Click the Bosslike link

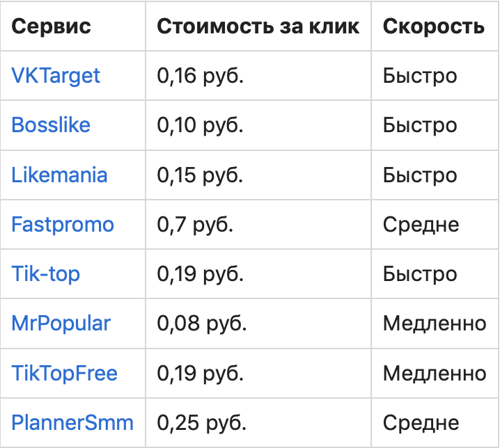pos(51,125)
